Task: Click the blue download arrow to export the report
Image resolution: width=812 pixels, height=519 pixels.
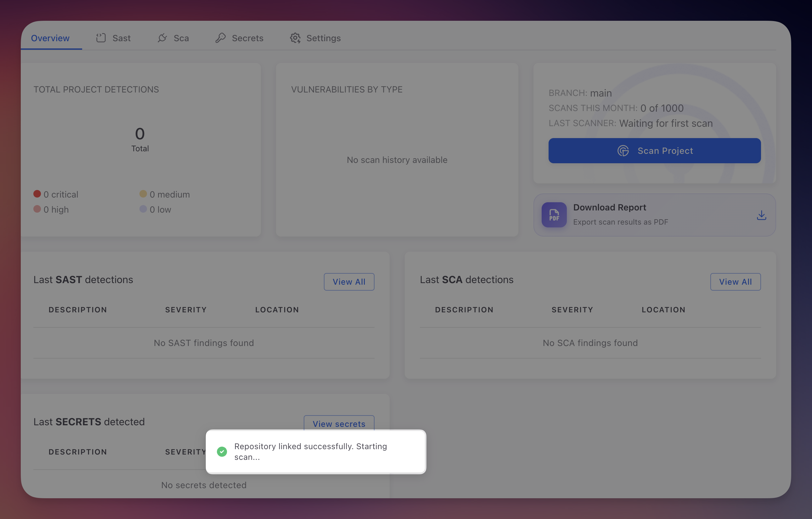Action: 761,215
